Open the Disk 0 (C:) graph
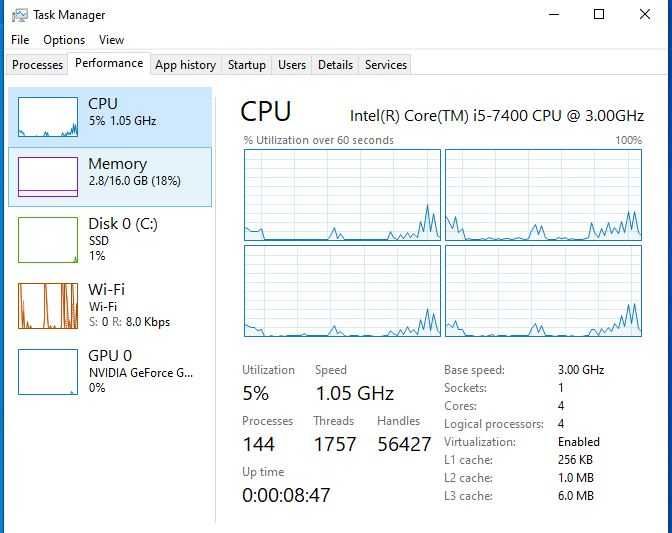The image size is (672, 533). (47, 240)
